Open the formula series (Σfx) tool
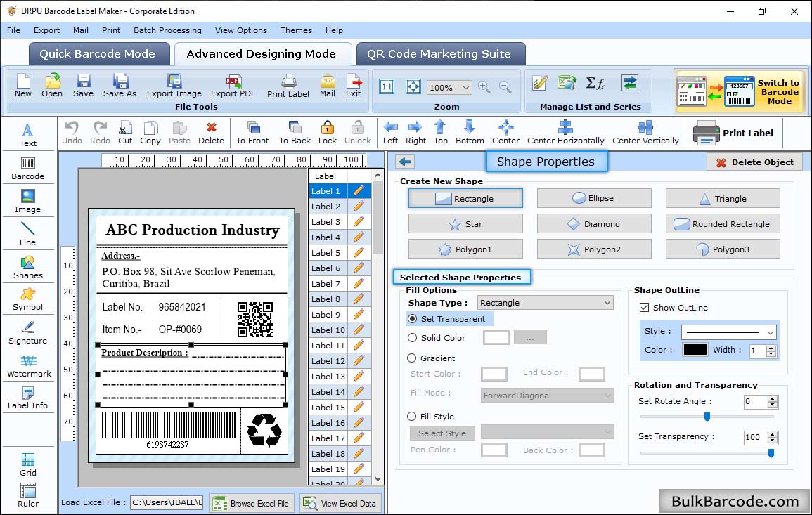Screen dimensions: 812x515 (x=595, y=83)
